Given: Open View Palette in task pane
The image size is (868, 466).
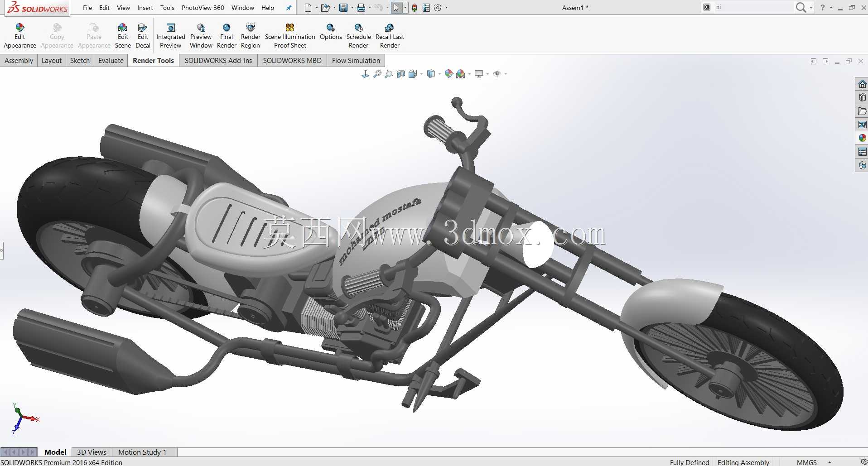Looking at the screenshot, I should tap(862, 125).
